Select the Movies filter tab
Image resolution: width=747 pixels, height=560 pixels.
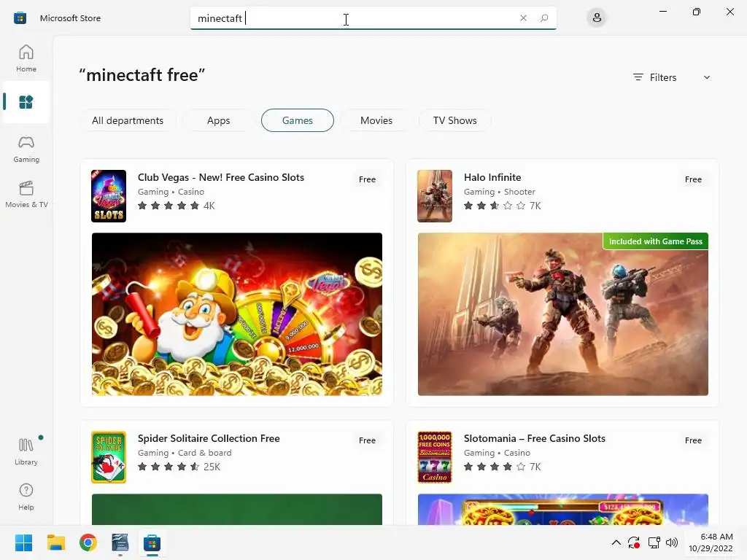pos(376,120)
